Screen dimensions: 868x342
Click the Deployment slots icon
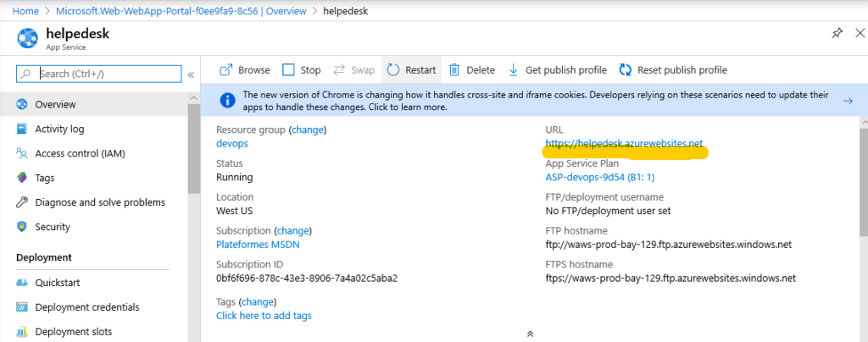22,332
